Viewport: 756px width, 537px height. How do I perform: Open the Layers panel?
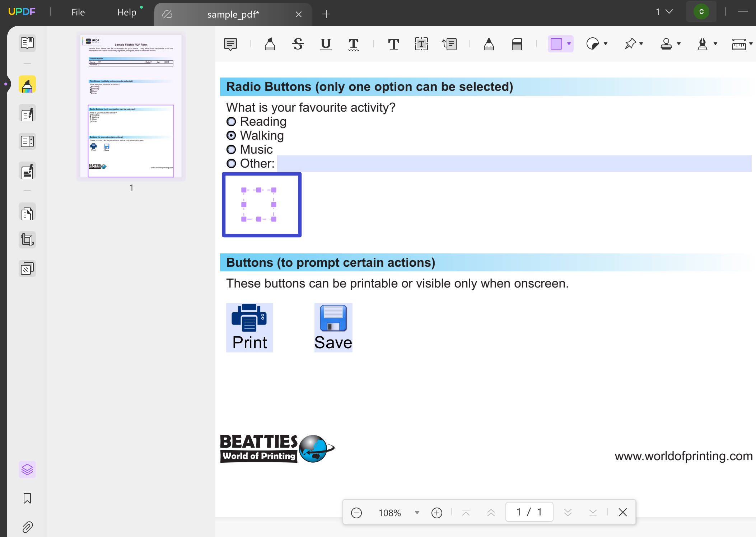click(x=27, y=469)
